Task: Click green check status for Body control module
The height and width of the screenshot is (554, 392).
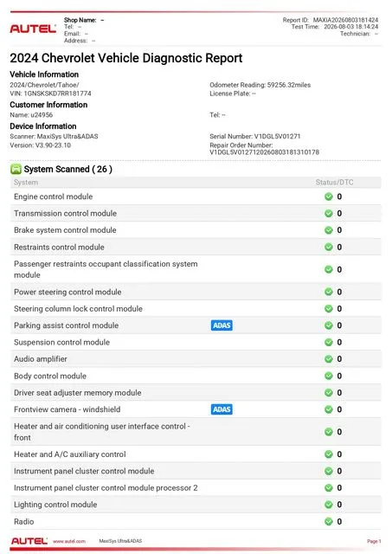Action: click(329, 376)
